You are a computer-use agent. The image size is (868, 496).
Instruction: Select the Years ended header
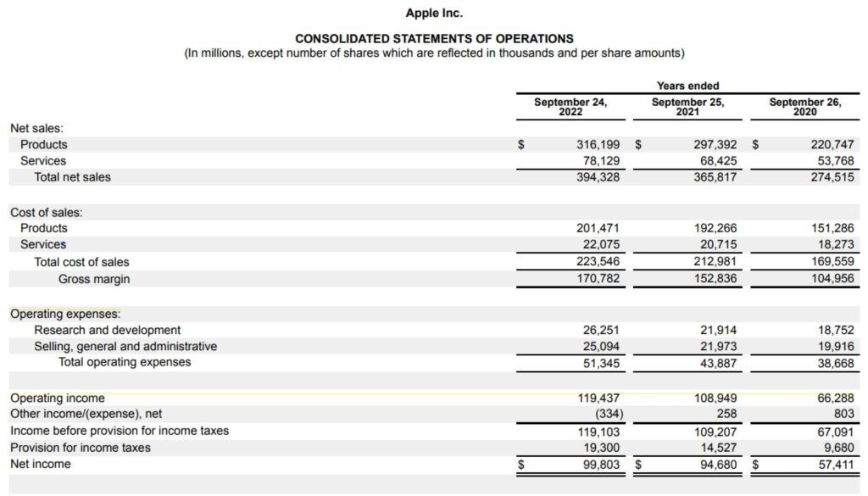[687, 86]
